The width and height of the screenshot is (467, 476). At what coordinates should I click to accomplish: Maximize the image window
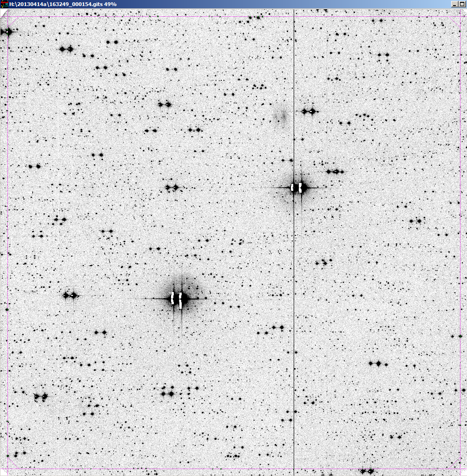tap(461, 4)
